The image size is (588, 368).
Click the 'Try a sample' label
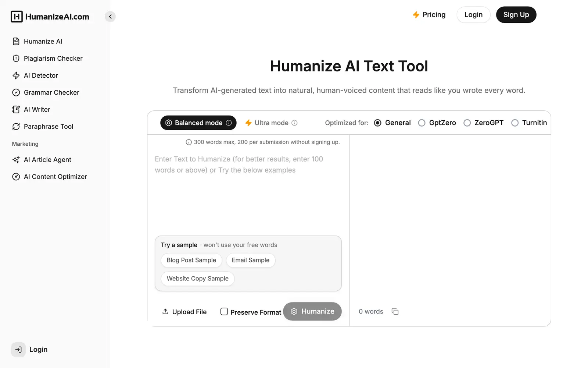coord(179,245)
